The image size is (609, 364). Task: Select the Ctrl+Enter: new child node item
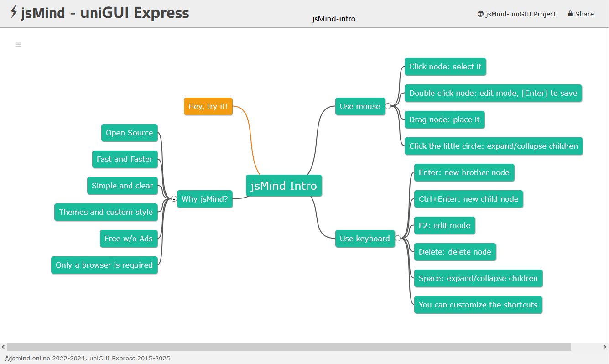click(468, 199)
